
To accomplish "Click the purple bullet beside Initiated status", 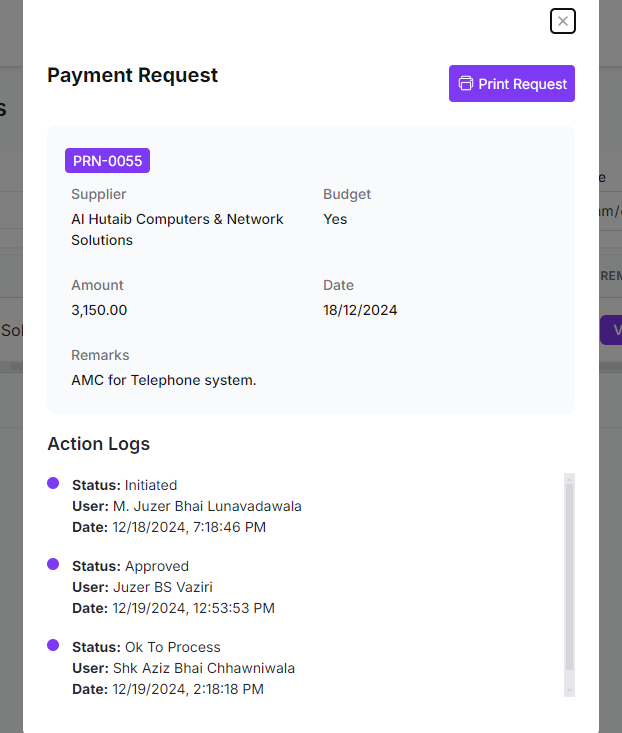I will (x=53, y=483).
